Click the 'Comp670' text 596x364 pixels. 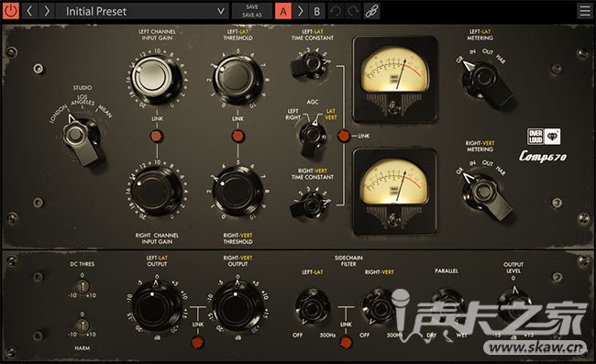543,156
